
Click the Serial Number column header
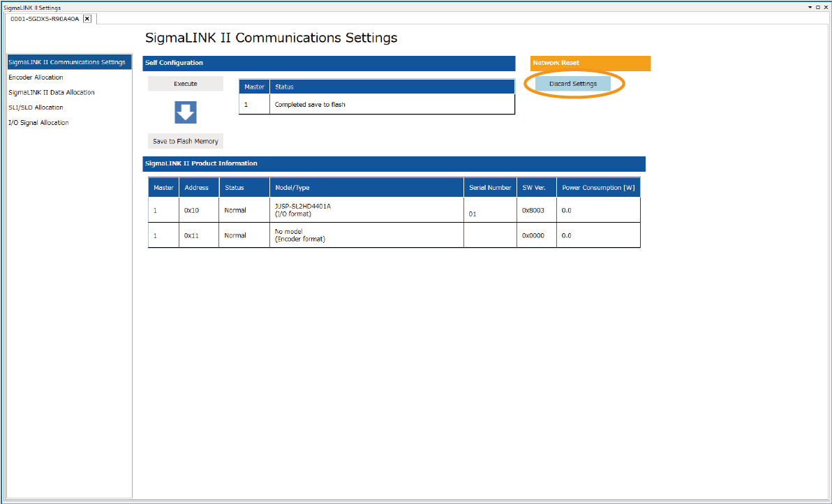click(490, 188)
